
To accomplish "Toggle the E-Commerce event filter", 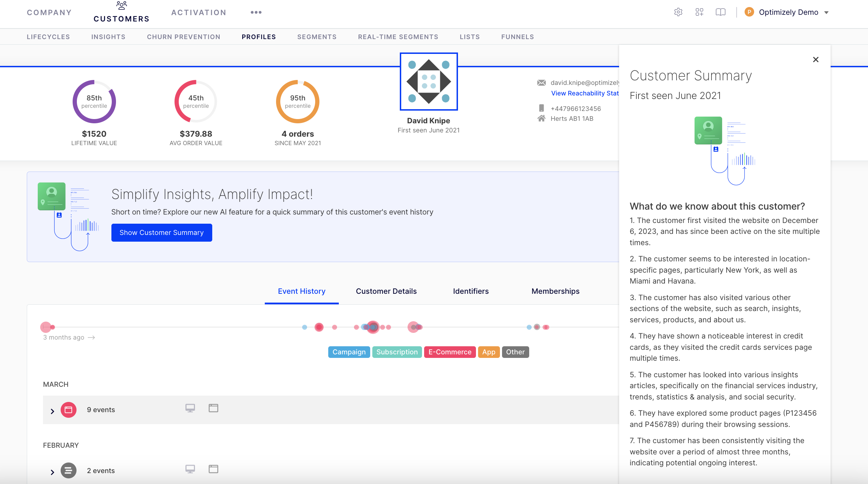I will 450,352.
